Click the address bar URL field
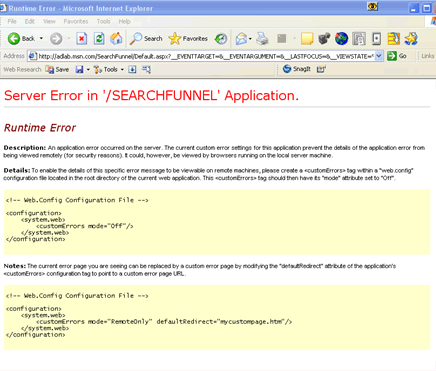This screenshot has height=371, width=436. (x=206, y=56)
